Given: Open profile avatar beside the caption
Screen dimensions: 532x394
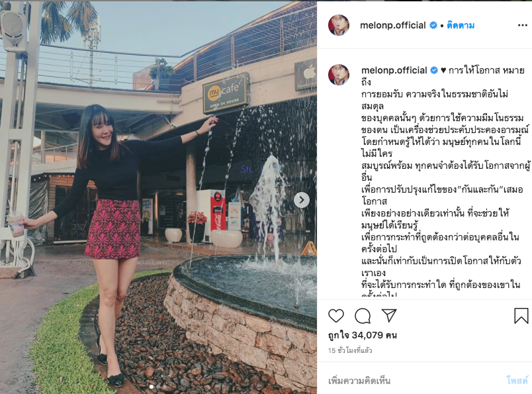Looking at the screenshot, I should 339,74.
